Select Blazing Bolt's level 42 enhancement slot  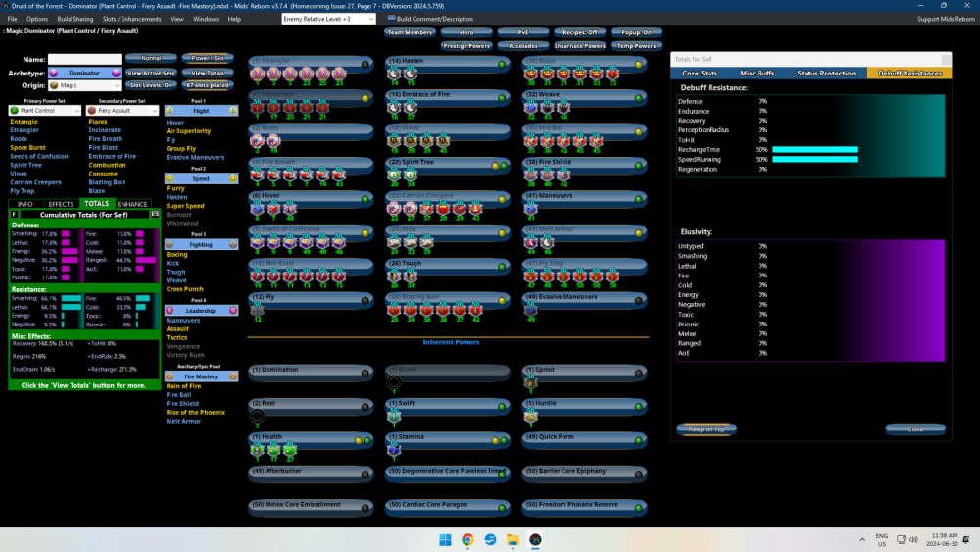475,311
